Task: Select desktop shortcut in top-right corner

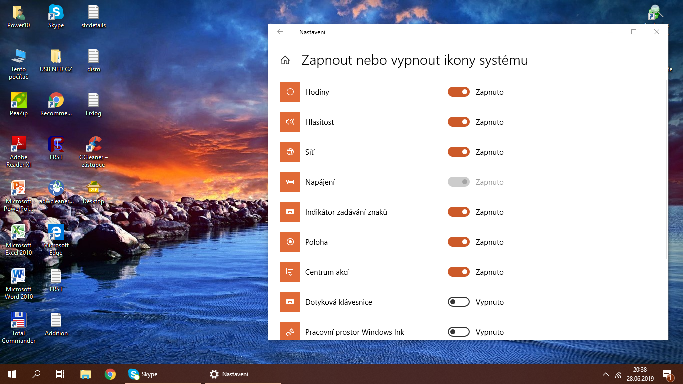Action: (x=654, y=13)
